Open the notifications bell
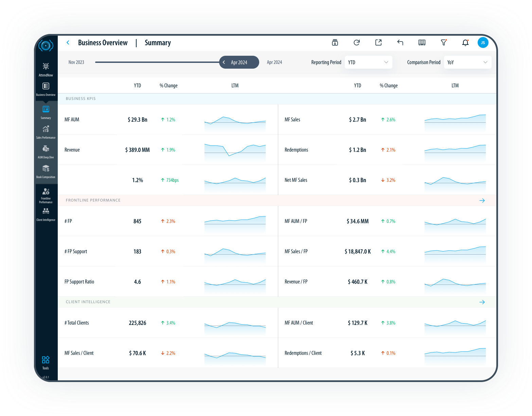The width and height of the screenshot is (532, 416). [465, 43]
